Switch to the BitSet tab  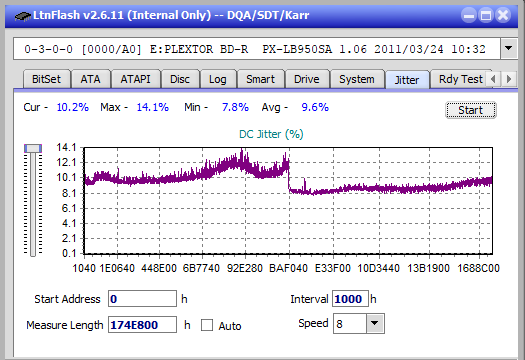[46, 79]
